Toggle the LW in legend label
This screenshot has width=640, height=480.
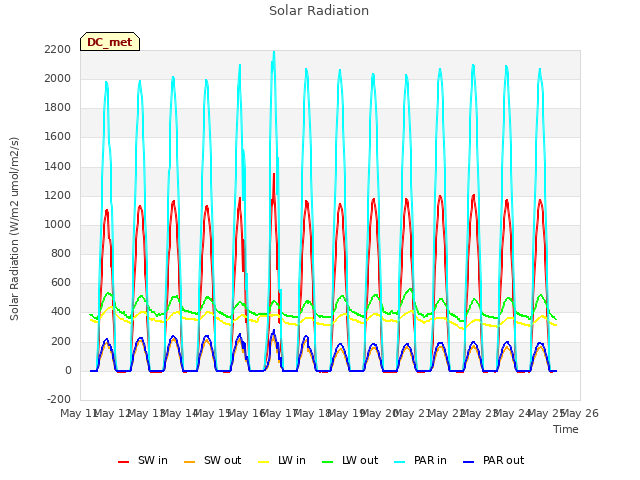coord(292,460)
